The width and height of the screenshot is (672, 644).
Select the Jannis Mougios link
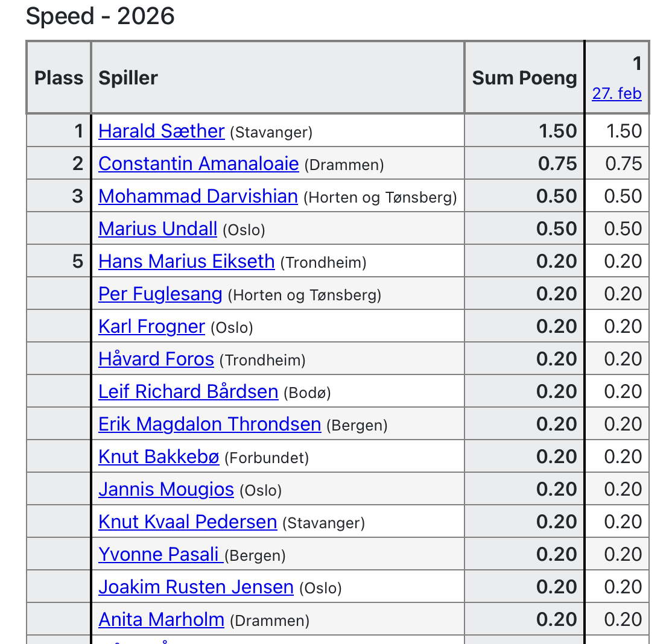166,489
